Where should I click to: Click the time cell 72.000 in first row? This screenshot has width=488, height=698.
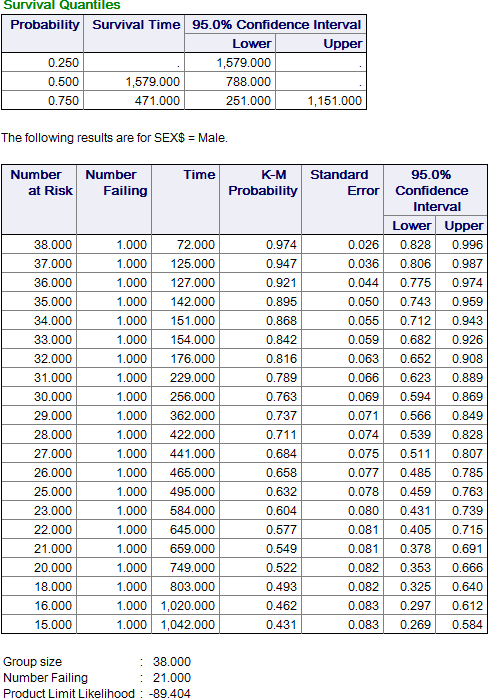click(x=195, y=245)
